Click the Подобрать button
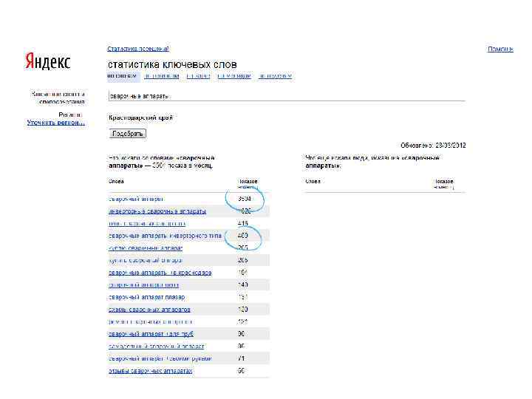The image size is (532, 399). coord(128,134)
